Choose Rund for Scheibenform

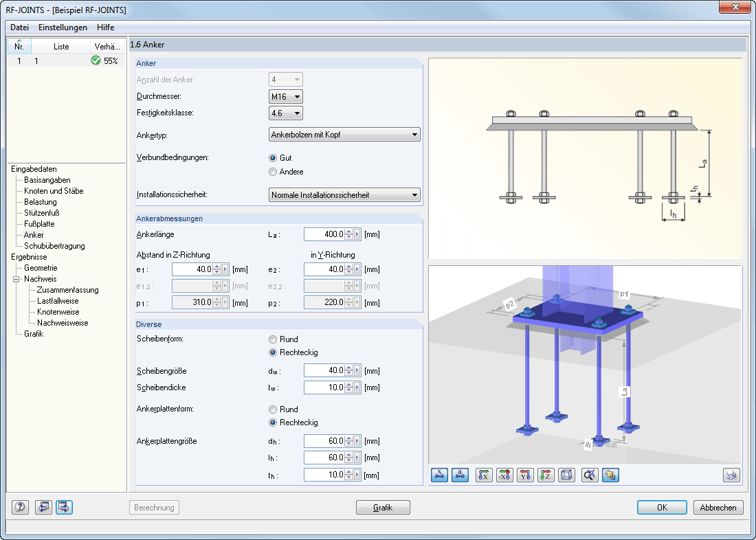[x=273, y=339]
